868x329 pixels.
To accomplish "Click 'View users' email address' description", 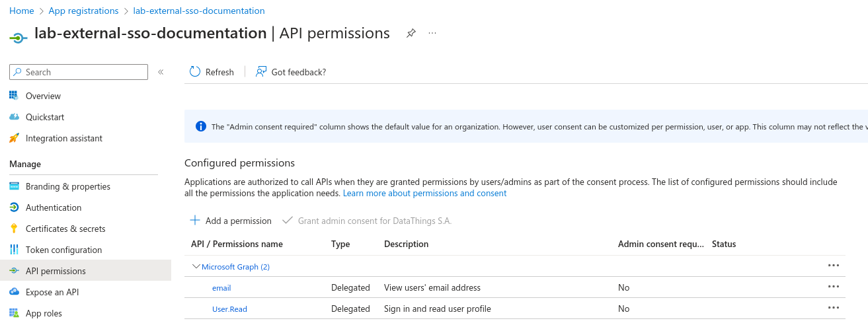I will 432,287.
